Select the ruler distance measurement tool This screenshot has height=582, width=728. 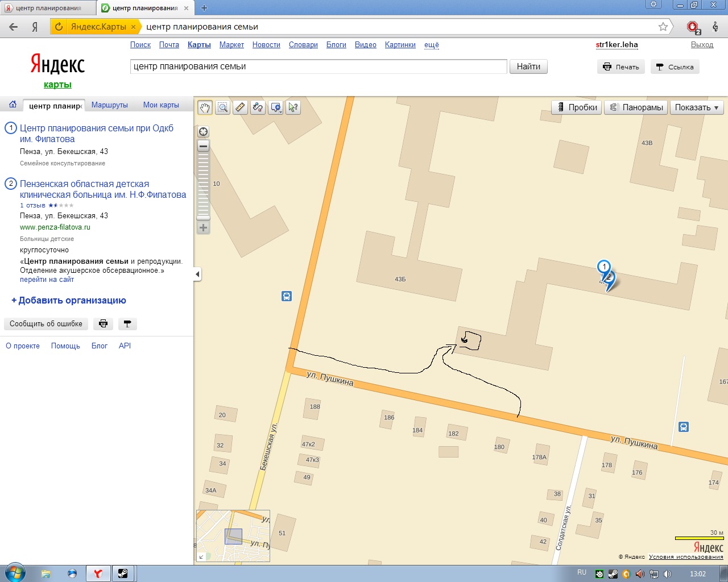tap(240, 107)
